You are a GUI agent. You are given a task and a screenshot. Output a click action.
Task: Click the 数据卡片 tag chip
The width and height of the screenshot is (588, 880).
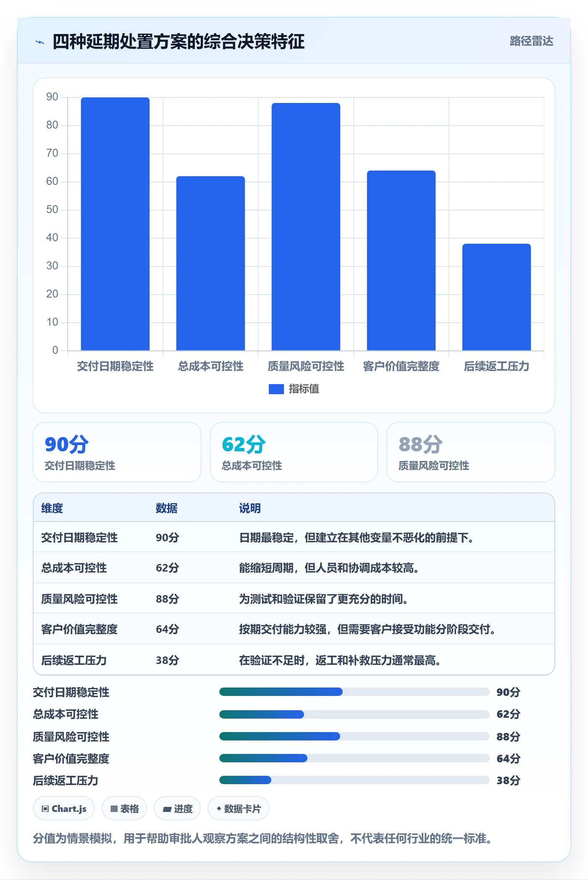point(239,809)
